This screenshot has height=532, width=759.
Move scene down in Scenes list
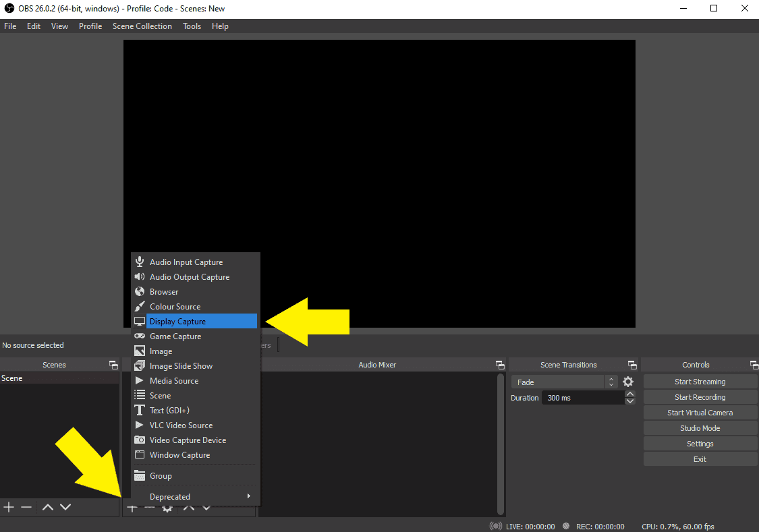65,507
